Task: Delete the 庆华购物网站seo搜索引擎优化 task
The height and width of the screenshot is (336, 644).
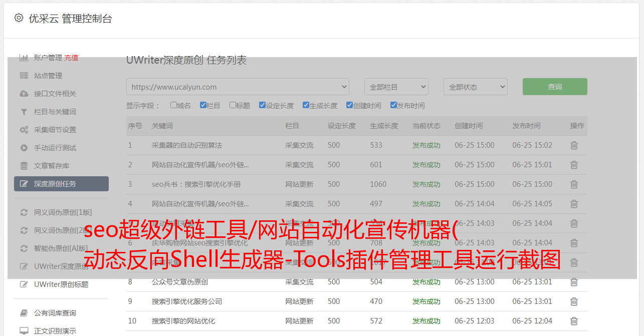Action: point(574,243)
